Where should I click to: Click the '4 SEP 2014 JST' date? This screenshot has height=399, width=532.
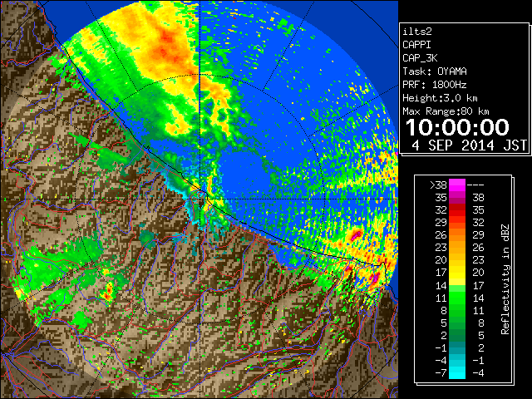(470, 145)
